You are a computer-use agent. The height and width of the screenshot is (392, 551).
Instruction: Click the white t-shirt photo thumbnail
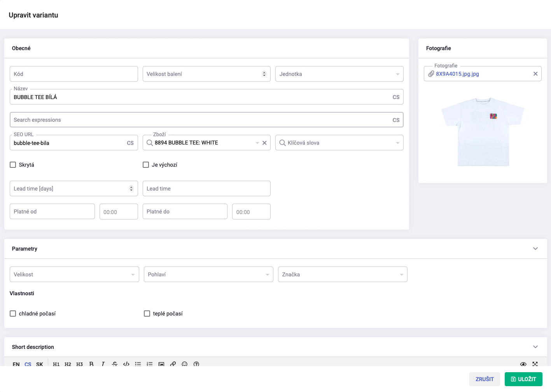[483, 132]
